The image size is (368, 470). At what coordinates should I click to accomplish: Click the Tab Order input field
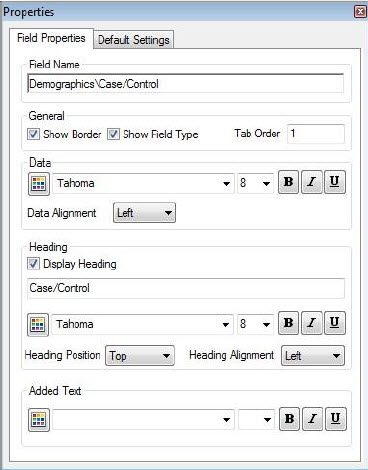pyautogui.click(x=316, y=134)
